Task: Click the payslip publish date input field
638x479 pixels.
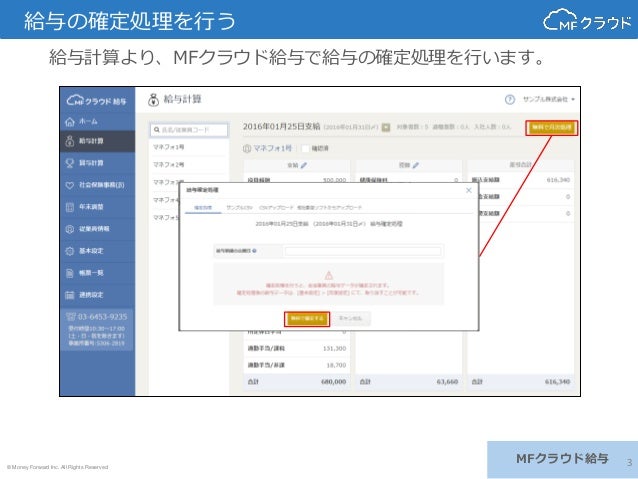Action: [363, 251]
